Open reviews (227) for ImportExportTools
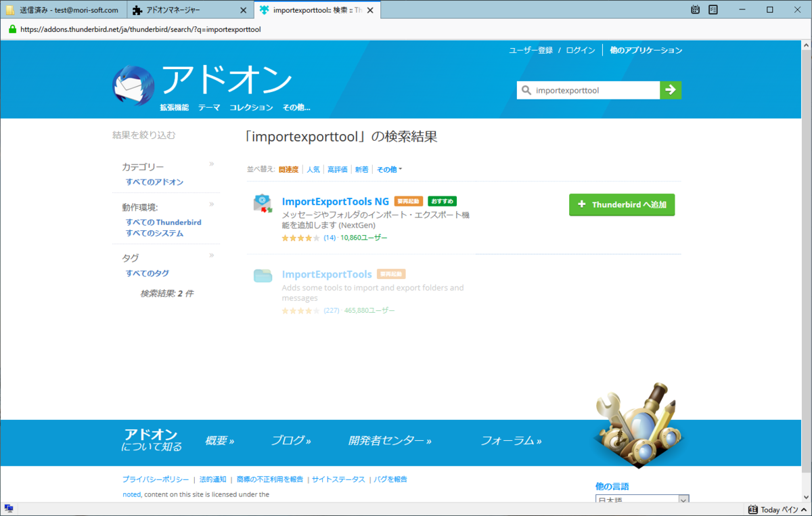This screenshot has height=516, width=812. click(x=332, y=310)
